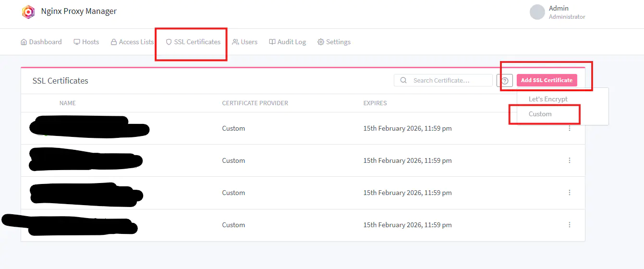Open actions menu for second certificate row
Screen dimensions: 644x269
[570, 160]
